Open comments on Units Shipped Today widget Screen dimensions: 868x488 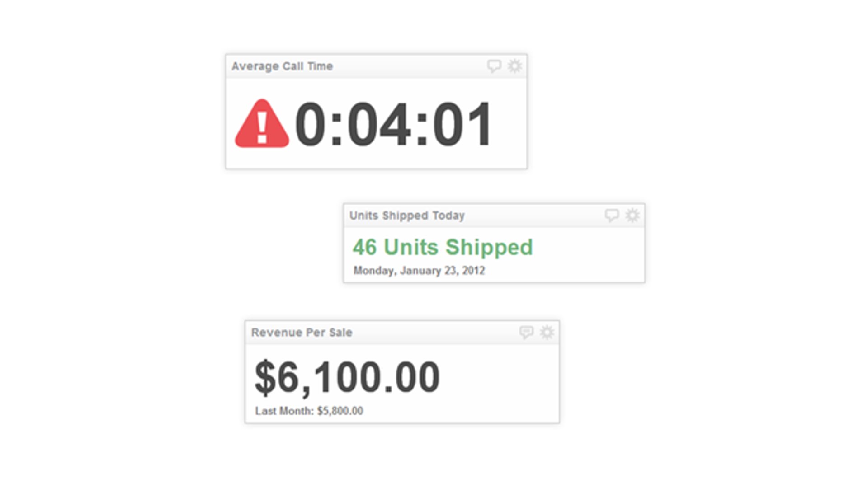click(x=611, y=215)
